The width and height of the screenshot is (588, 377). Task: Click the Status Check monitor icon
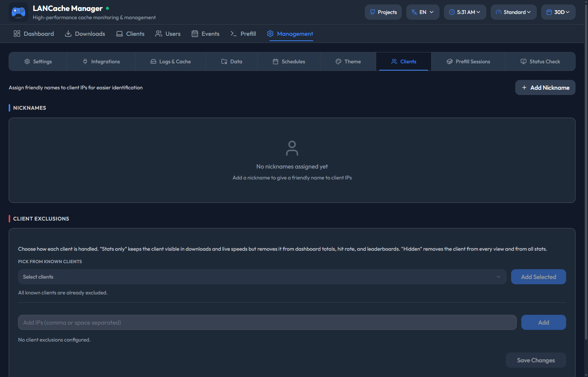(x=524, y=61)
